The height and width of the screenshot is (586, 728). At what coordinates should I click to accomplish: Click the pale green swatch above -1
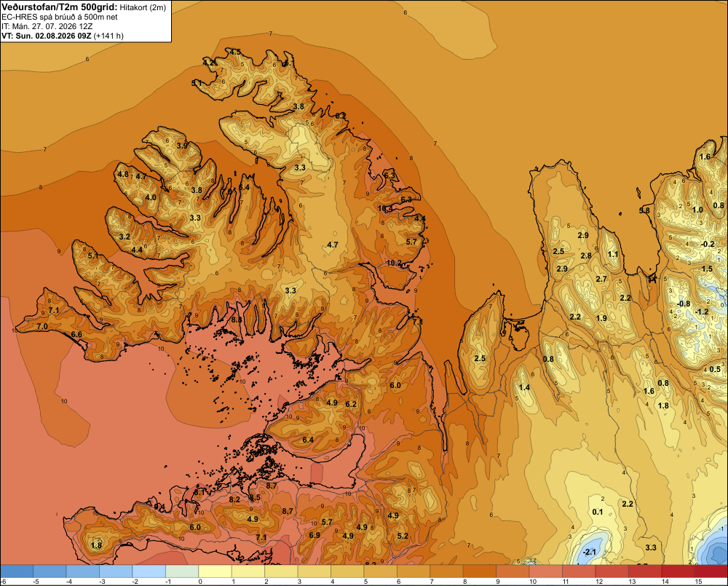[x=182, y=571]
